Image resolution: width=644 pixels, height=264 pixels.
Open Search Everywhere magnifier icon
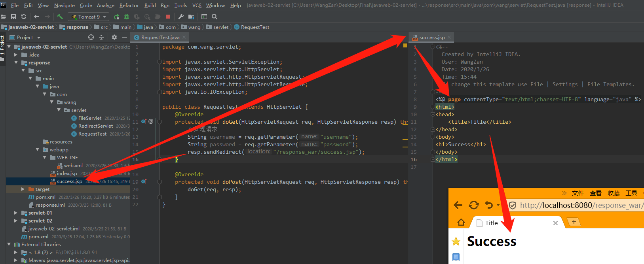215,17
